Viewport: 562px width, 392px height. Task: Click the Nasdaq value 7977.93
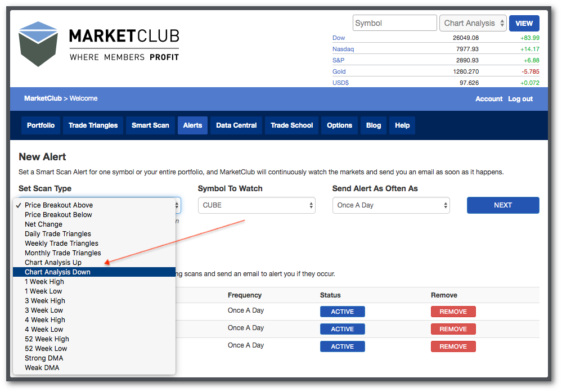click(467, 49)
